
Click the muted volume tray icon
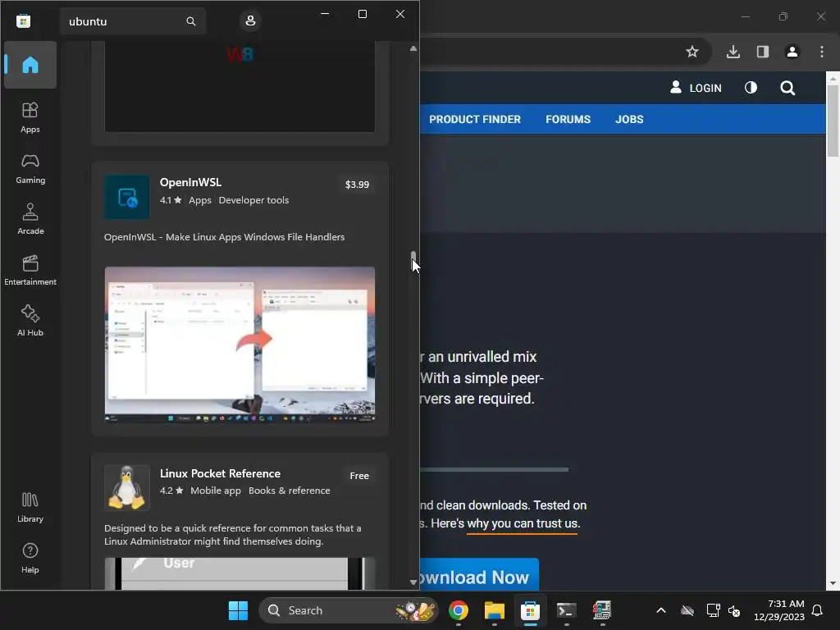734,610
